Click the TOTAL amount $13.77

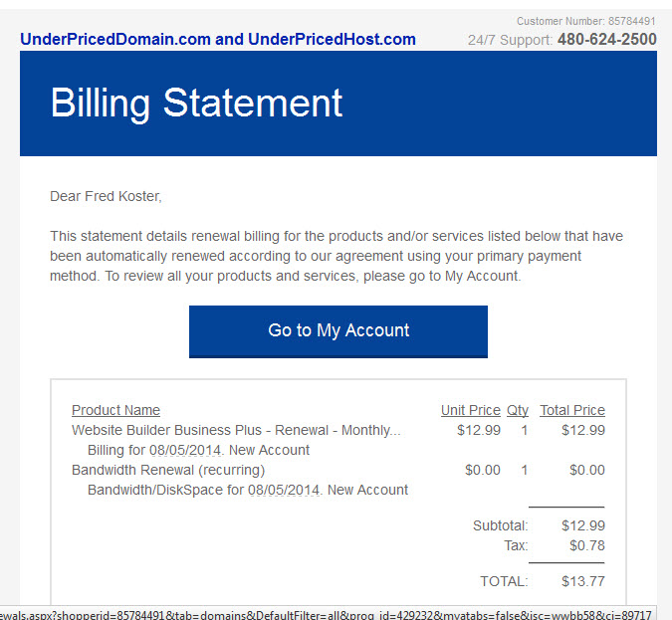[x=583, y=581]
